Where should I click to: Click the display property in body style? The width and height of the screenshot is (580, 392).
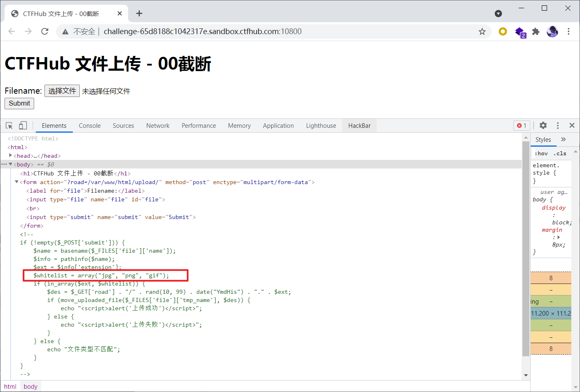[x=554, y=208]
